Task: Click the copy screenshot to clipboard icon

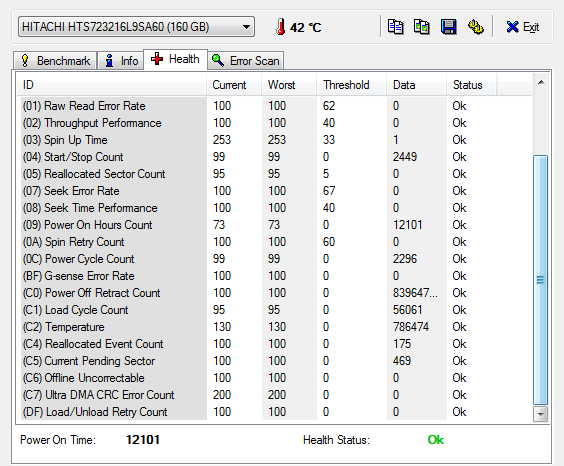Action: tap(422, 27)
